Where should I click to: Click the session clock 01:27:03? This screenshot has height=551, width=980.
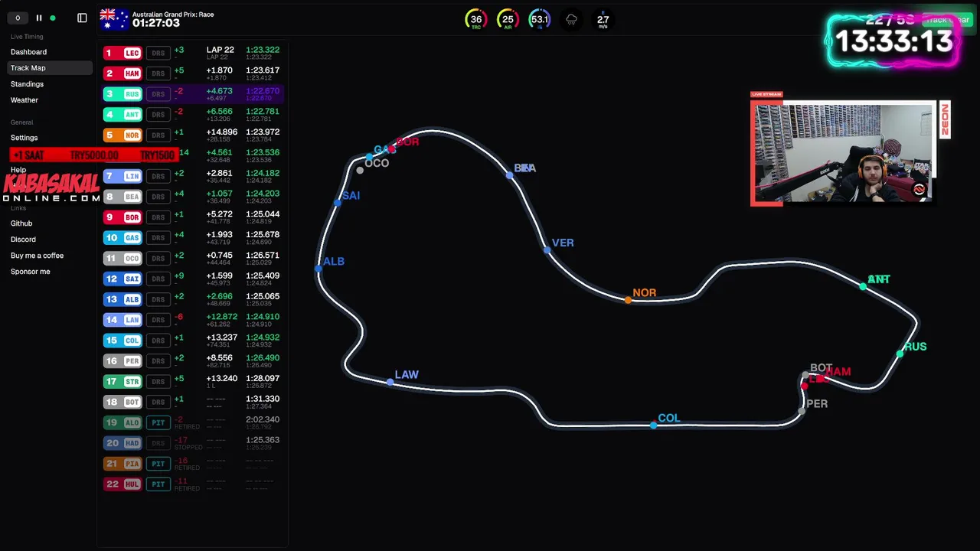point(156,24)
